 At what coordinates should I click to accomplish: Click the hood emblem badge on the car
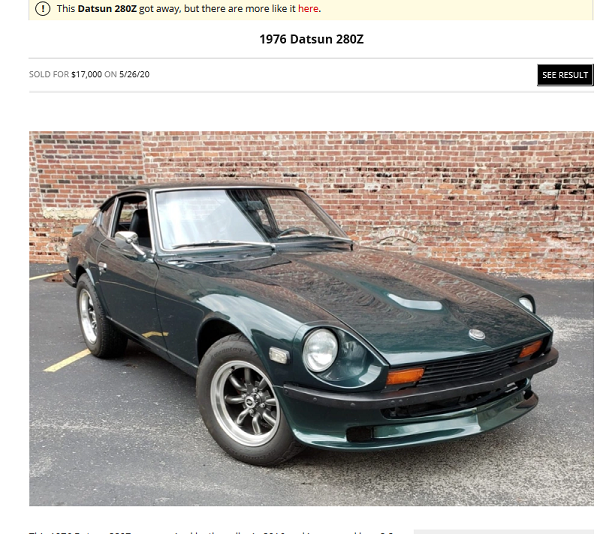coord(477,334)
